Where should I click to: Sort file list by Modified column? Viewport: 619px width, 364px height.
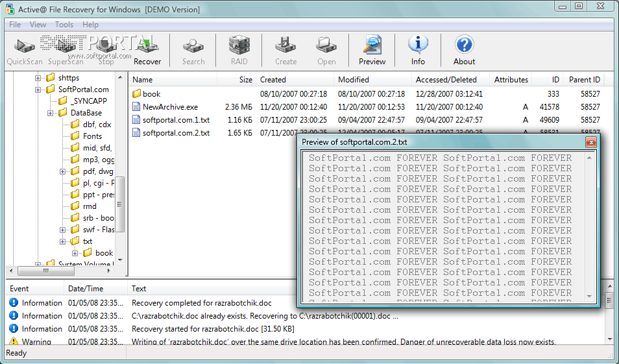tap(372, 79)
